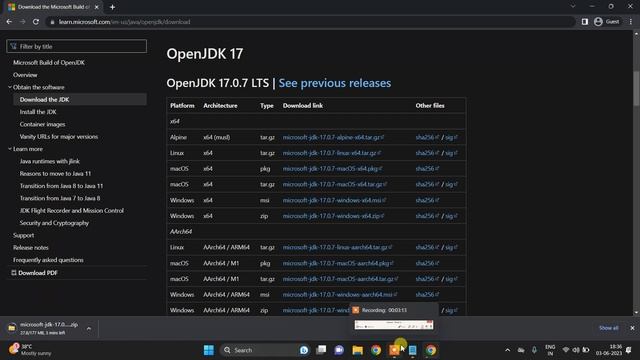Viewport: 640px width, 360px height.
Task: Open Task View on taskbar
Action: tap(321, 350)
